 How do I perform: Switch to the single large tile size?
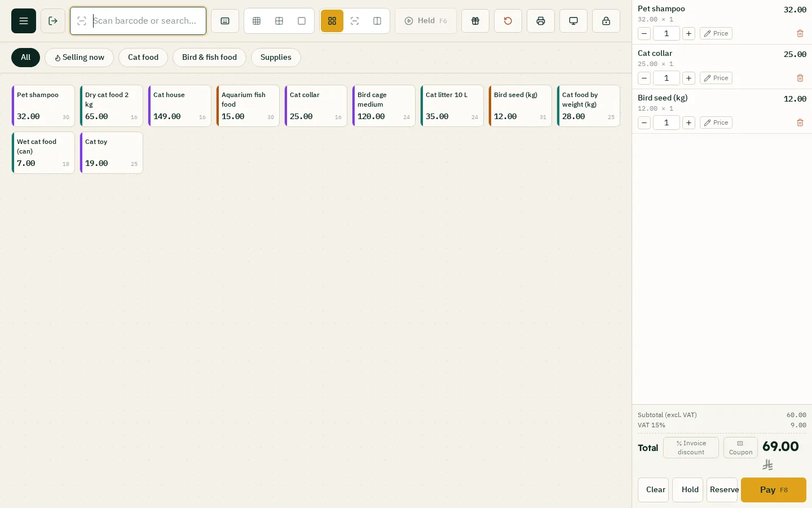[302, 21]
